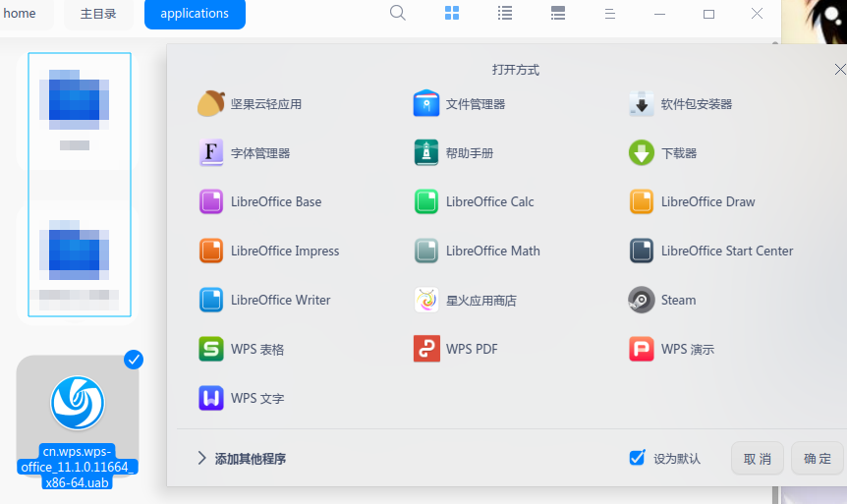Select 下载器 green arrow icon
This screenshot has width=847, height=504.
click(642, 153)
